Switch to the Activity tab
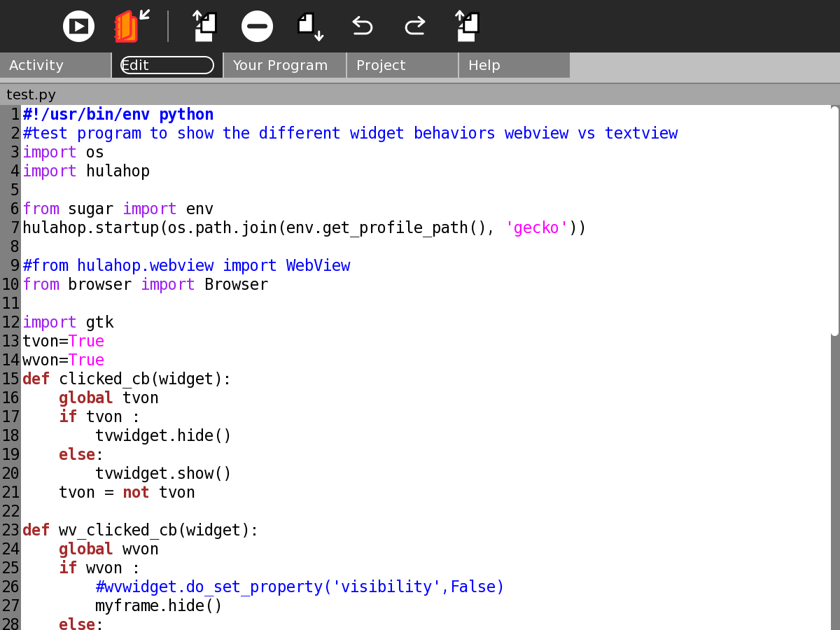840x630 pixels. tap(55, 65)
